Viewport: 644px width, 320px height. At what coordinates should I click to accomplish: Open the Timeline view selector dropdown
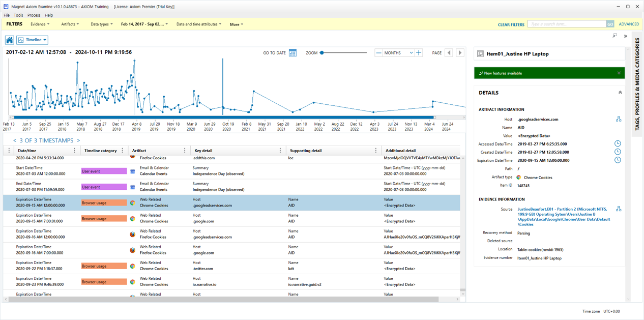click(33, 40)
